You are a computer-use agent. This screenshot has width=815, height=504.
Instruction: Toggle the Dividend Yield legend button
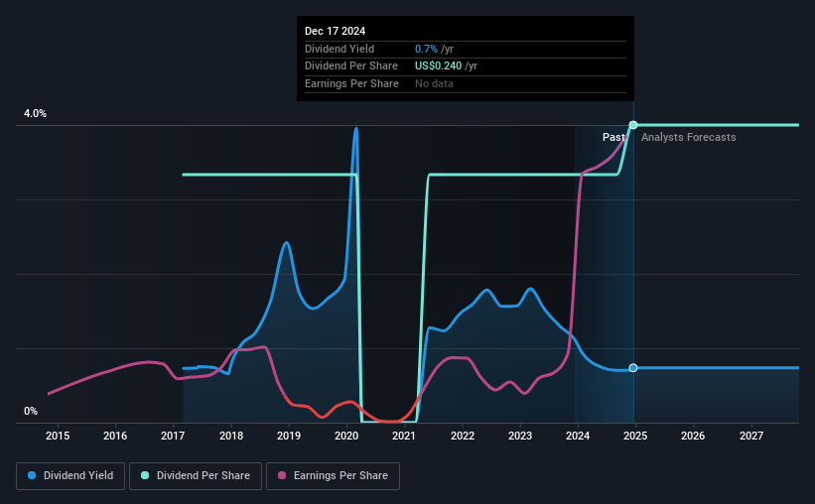[x=70, y=476]
